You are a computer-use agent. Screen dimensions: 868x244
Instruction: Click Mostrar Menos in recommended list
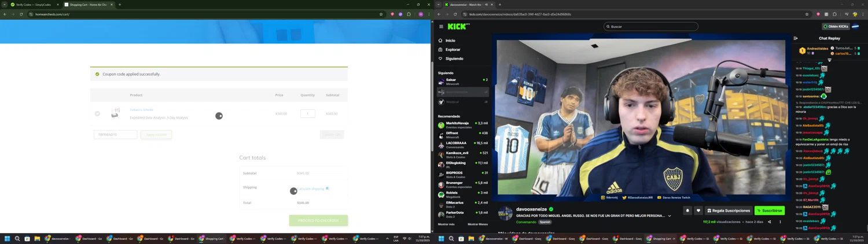click(477, 224)
